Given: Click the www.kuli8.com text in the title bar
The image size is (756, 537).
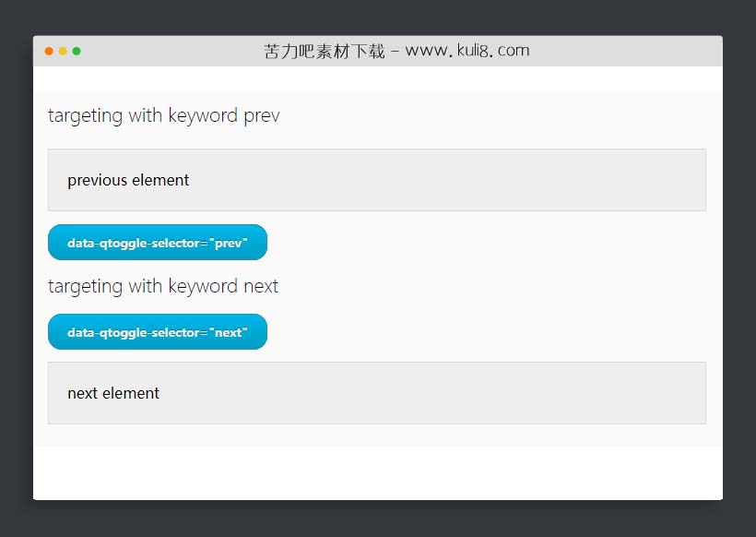Looking at the screenshot, I should coord(467,51).
